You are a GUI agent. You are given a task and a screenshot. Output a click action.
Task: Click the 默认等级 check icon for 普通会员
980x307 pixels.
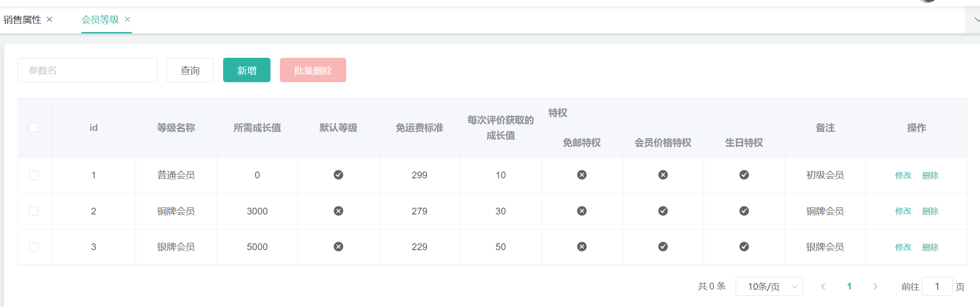tap(339, 175)
